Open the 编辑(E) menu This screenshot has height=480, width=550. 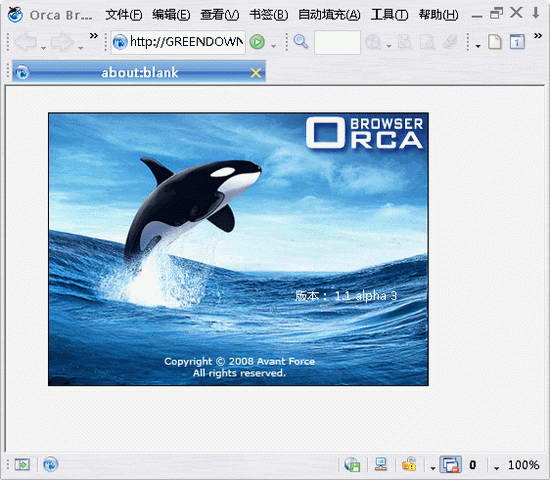[x=171, y=15]
